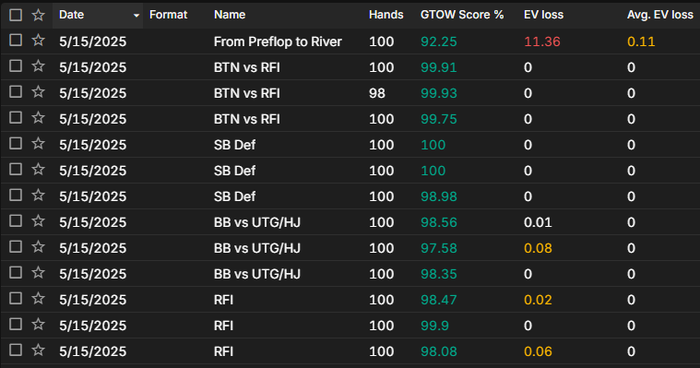
Task: Tick the select-all checkbox in header
Action: tap(16, 15)
